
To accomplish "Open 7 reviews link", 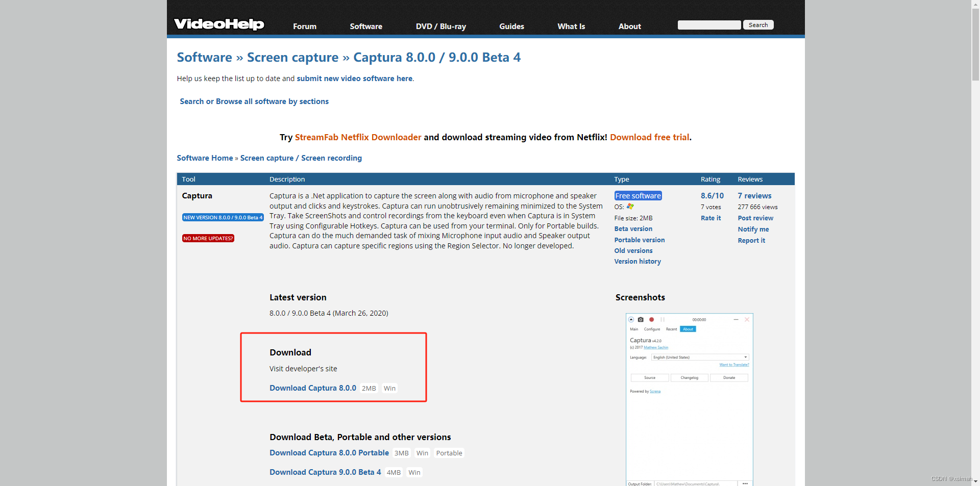I will [754, 196].
